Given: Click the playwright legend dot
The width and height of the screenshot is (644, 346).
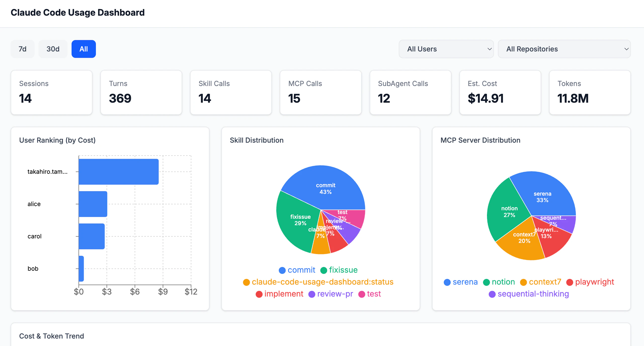Looking at the screenshot, I should coord(570,282).
